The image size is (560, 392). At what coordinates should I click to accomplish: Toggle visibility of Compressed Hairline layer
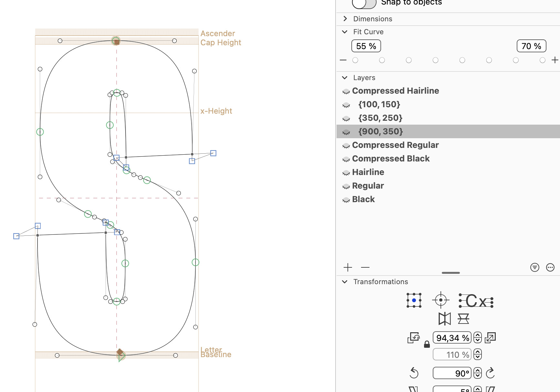coord(346,91)
